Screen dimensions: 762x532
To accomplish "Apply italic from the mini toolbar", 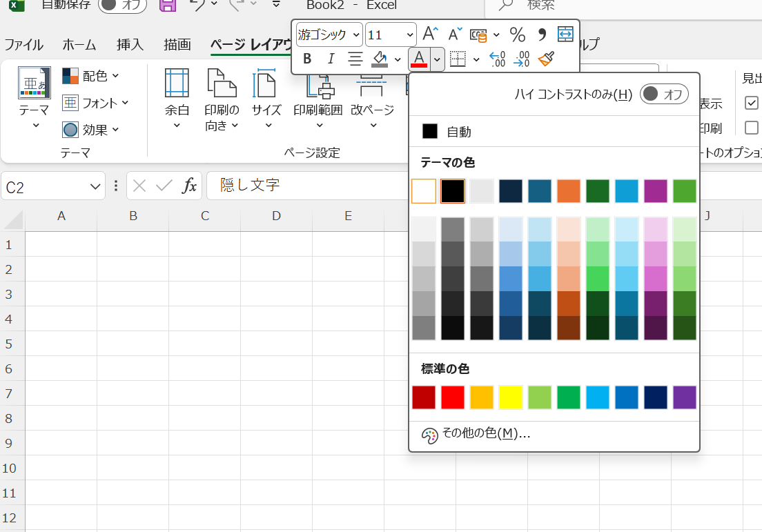I will click(331, 59).
